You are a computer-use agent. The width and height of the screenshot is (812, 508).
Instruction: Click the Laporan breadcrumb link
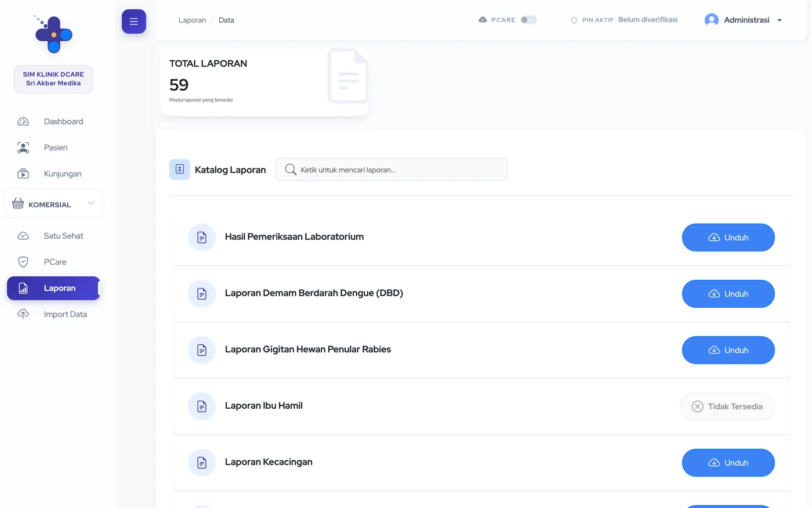tap(192, 20)
